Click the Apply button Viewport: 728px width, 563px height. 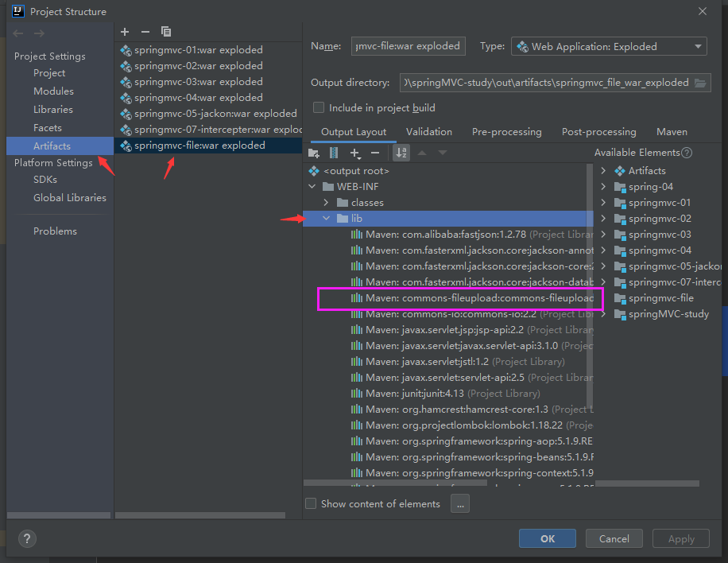point(680,539)
